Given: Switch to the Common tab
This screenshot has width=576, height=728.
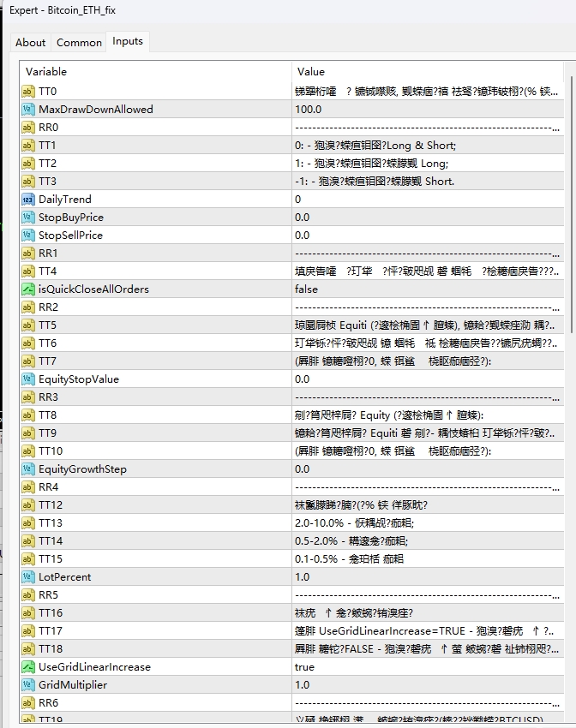Looking at the screenshot, I should (79, 42).
